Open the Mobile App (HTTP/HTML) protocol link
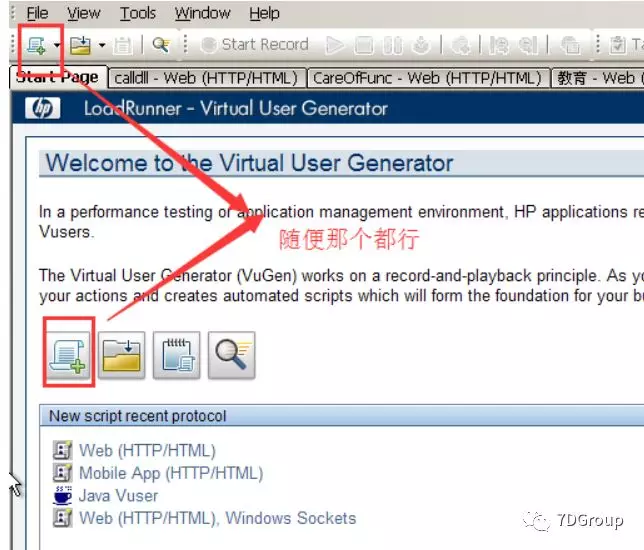 (x=171, y=473)
